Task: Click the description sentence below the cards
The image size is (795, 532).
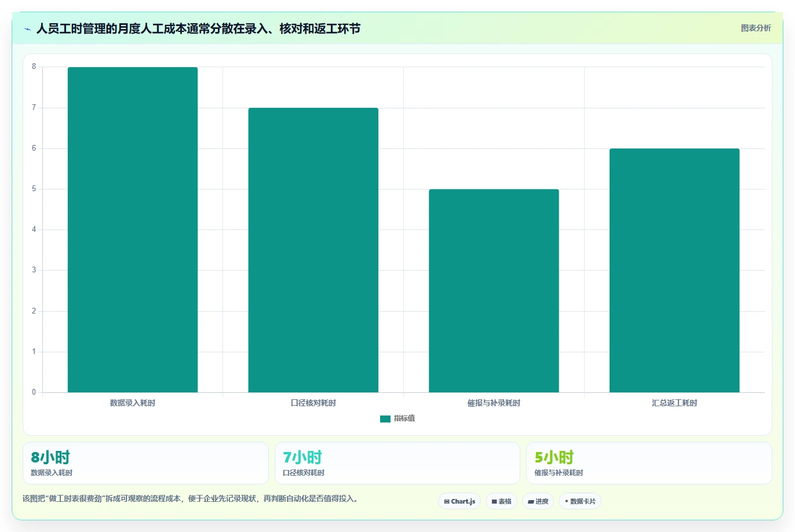Action: [x=190, y=498]
